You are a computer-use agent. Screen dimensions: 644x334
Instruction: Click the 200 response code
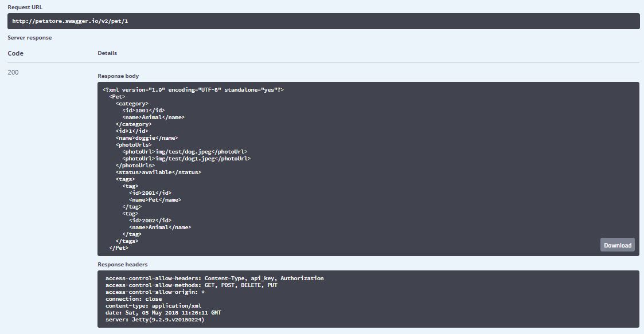coord(13,72)
